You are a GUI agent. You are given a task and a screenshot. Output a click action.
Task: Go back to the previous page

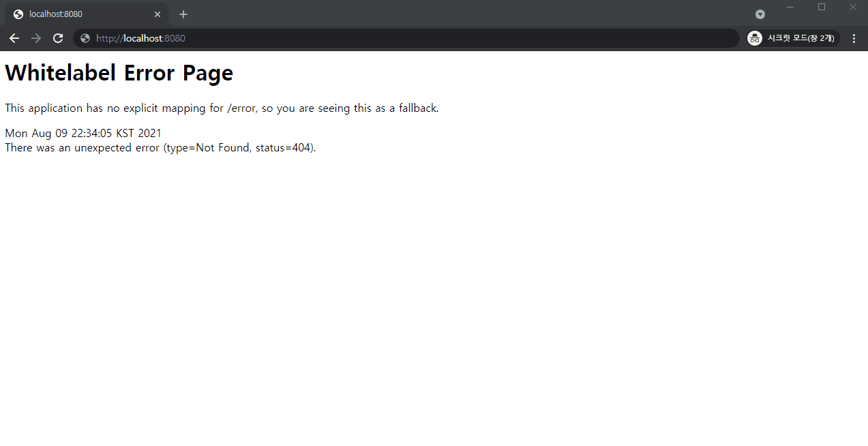point(14,38)
